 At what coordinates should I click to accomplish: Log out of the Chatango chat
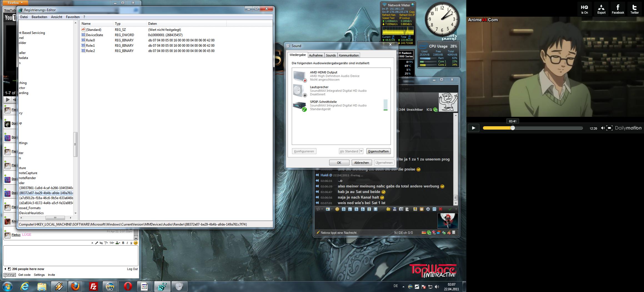[x=132, y=269]
